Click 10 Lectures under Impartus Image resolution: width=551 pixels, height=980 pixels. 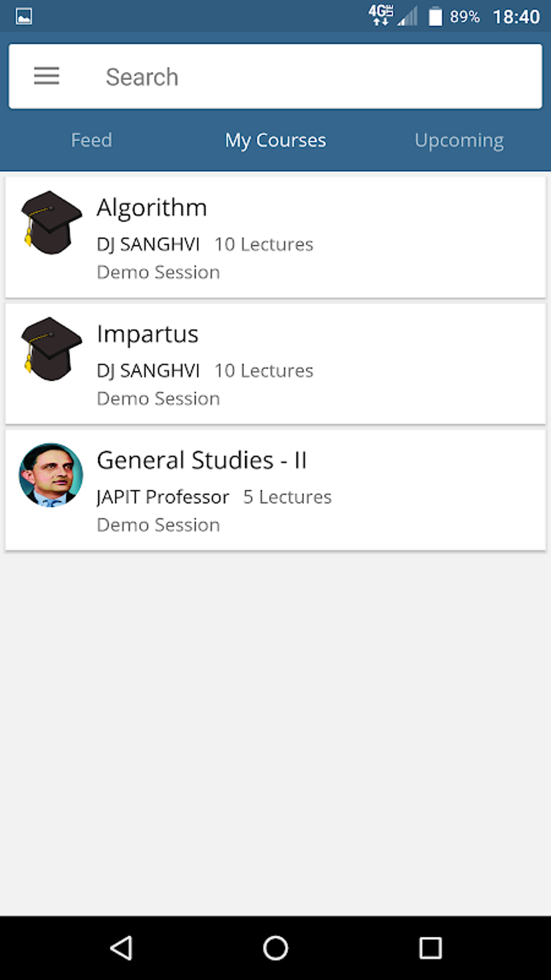[x=264, y=371]
